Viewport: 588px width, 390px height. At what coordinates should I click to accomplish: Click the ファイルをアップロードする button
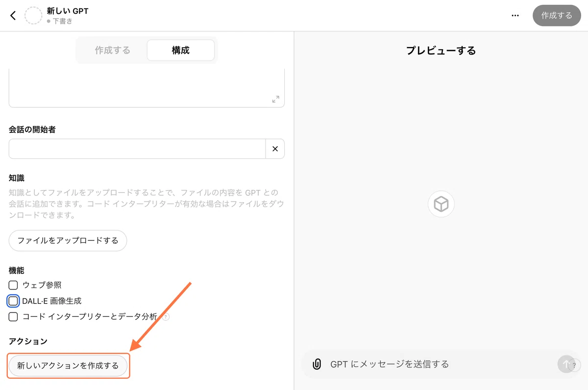(x=68, y=240)
